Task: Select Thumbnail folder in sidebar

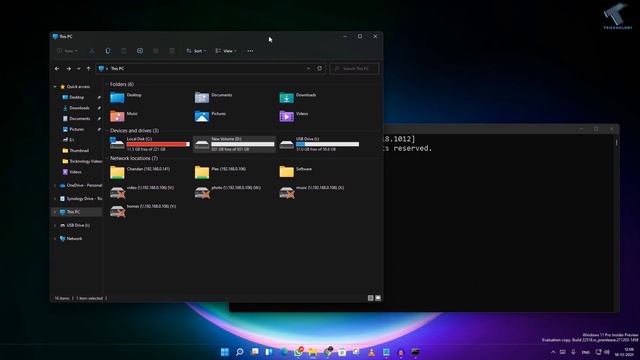Action: click(79, 150)
